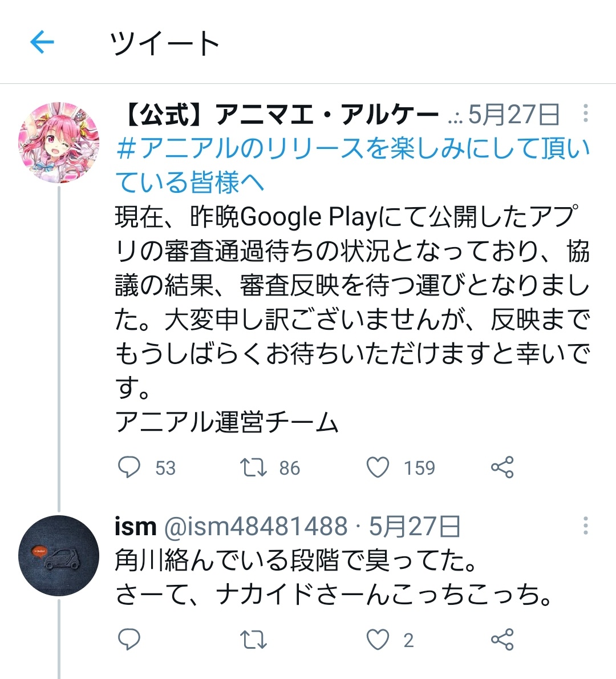
Task: Open more options for the official tweet
Action: tap(585, 113)
